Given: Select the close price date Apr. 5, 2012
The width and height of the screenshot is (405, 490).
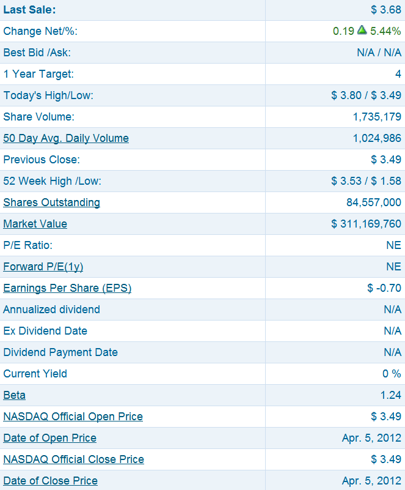Looking at the screenshot, I should pos(372,481).
